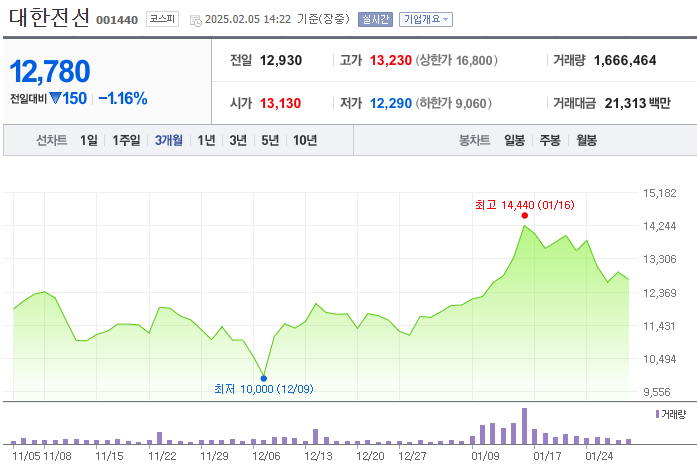Click the 하한가 9,060 text
The image size is (697, 475).
(x=453, y=104)
